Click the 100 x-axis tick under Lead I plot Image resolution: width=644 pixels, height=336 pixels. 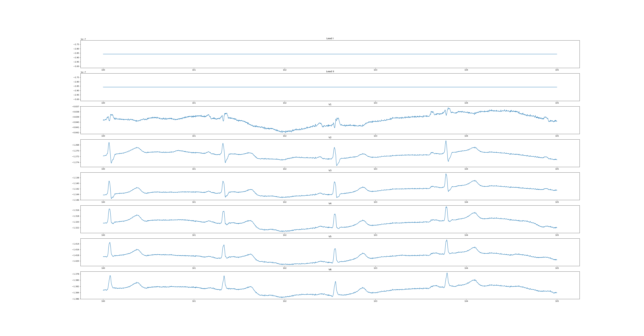tap(103, 70)
